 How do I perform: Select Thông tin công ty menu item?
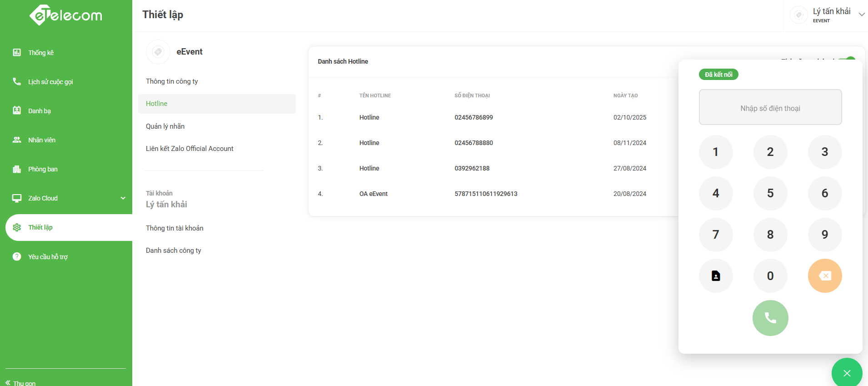(172, 81)
